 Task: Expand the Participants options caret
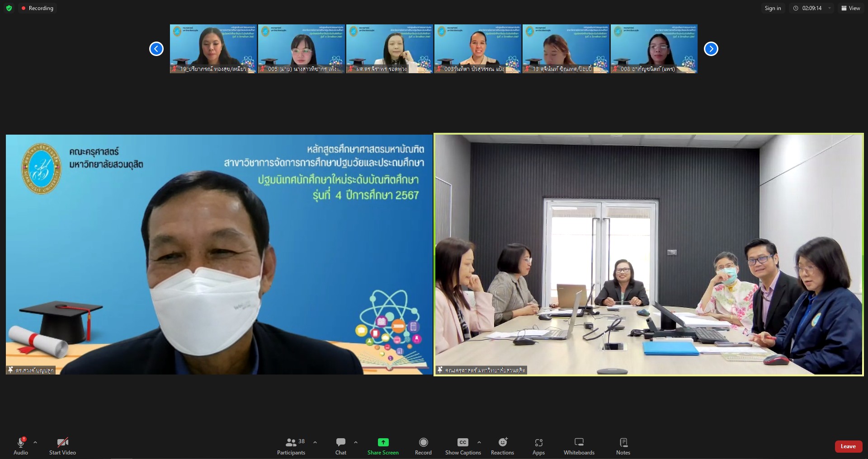(x=315, y=442)
